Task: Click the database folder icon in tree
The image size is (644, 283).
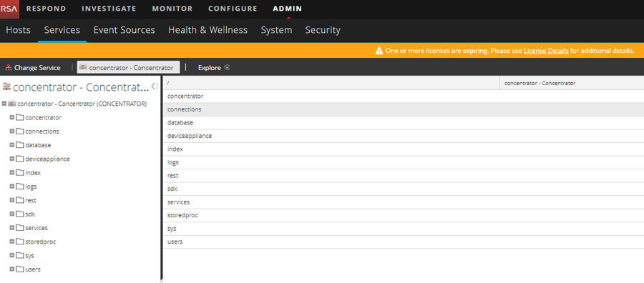Action: (x=20, y=145)
